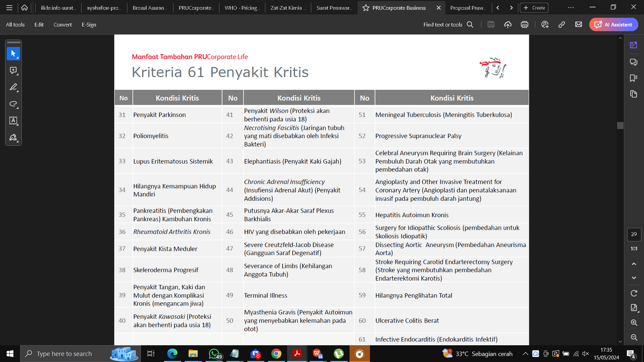Open File Explorer from the taskbar
Viewport: 644px width, 362px height.
coord(193,354)
